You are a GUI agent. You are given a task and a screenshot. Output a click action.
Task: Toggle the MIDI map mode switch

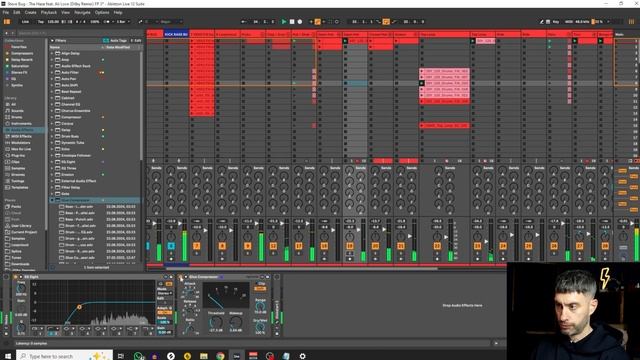(569, 22)
